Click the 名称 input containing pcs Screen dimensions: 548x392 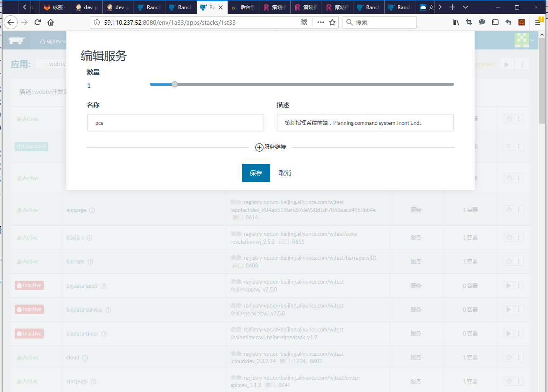pos(176,123)
